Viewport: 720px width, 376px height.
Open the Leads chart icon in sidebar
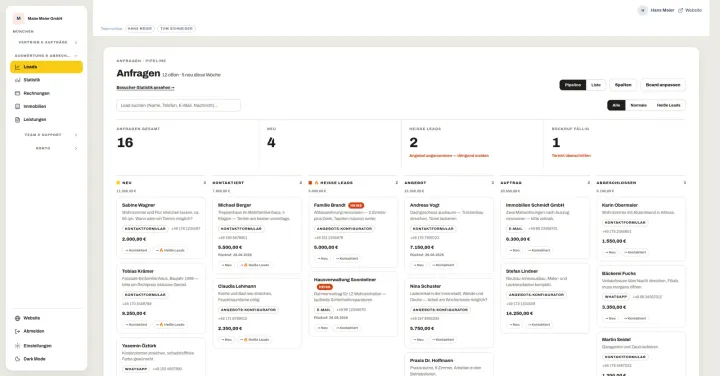tap(17, 67)
